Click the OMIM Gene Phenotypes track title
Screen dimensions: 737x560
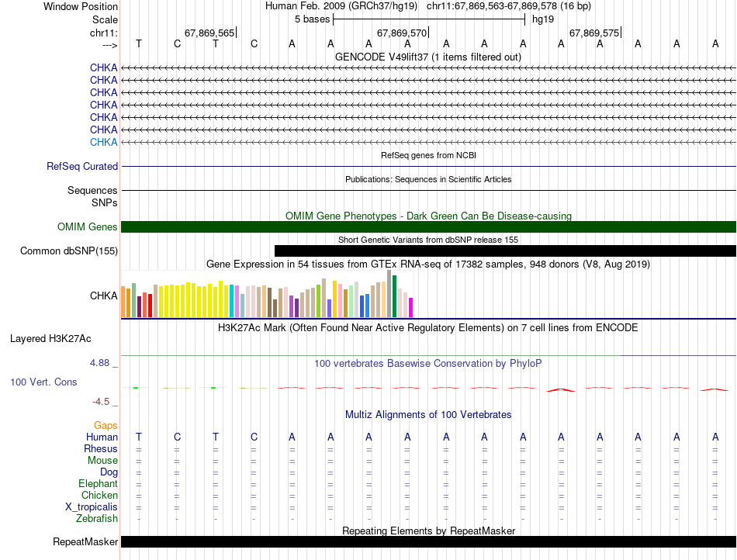(428, 216)
